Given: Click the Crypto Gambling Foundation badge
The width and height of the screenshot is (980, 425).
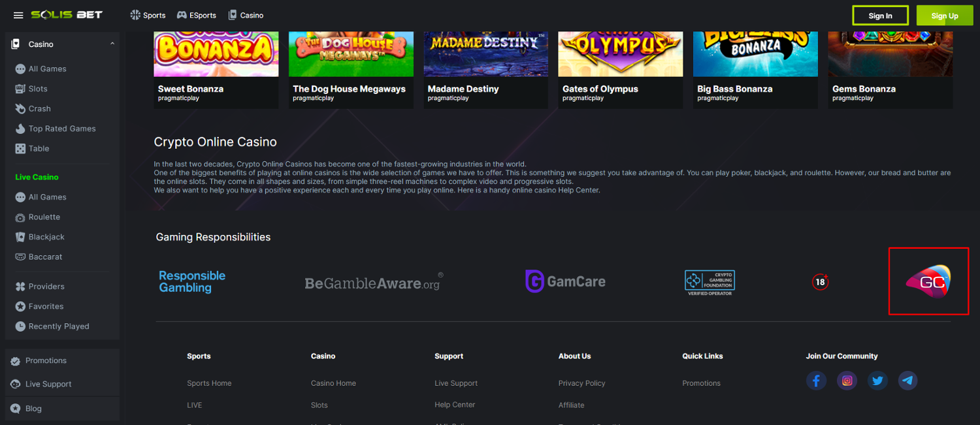Looking at the screenshot, I should click(x=710, y=283).
